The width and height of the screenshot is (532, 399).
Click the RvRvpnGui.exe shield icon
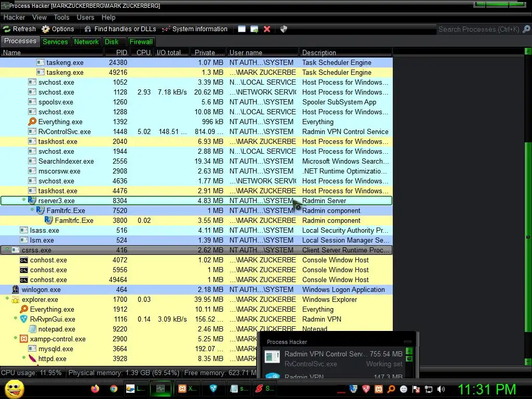(x=24, y=319)
